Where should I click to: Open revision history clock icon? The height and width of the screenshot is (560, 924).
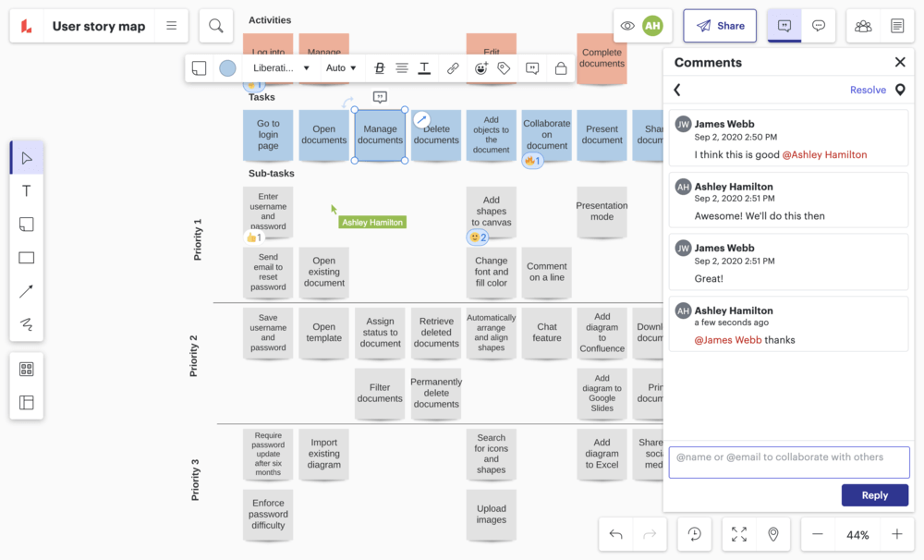pyautogui.click(x=694, y=534)
